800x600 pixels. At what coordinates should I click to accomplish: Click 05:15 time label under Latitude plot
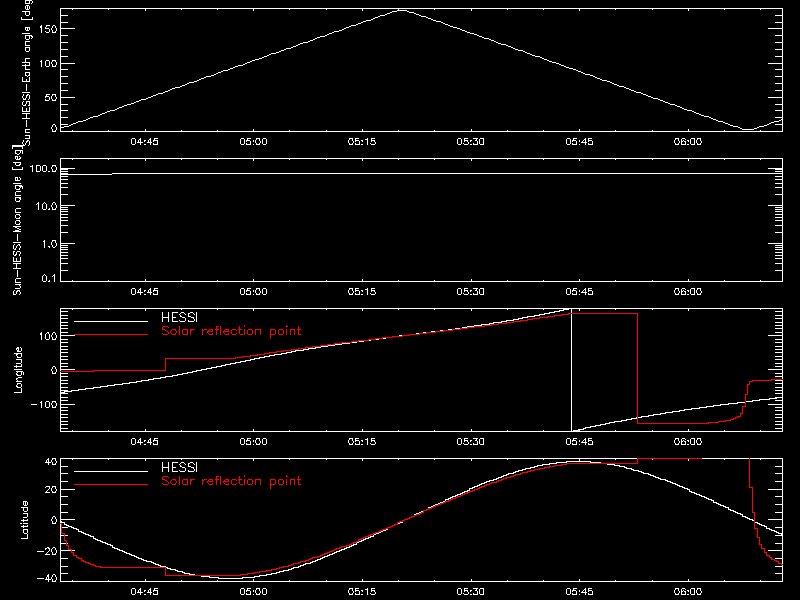pos(362,592)
